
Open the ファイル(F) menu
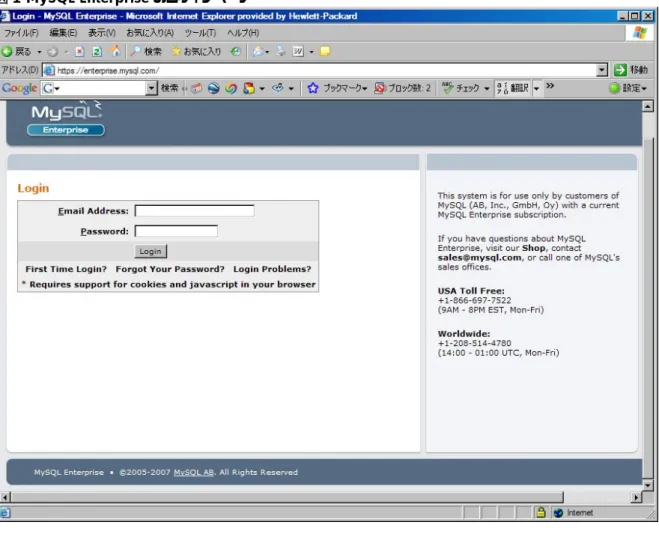pos(21,33)
